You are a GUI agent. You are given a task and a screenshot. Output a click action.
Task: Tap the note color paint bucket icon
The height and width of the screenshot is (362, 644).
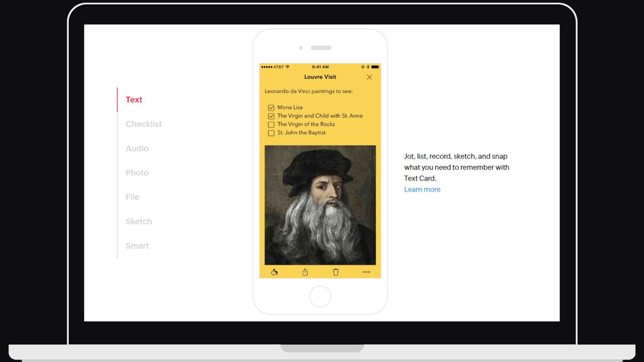pos(274,272)
